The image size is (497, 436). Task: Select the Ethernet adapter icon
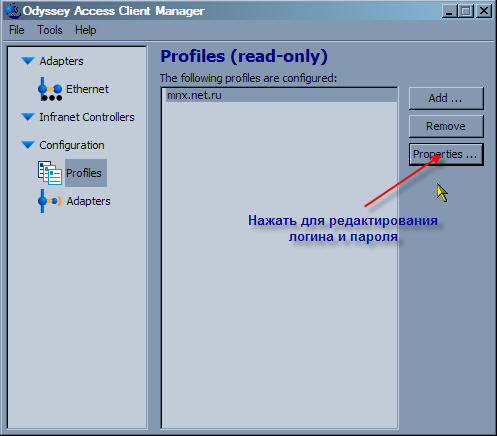pyautogui.click(x=50, y=89)
